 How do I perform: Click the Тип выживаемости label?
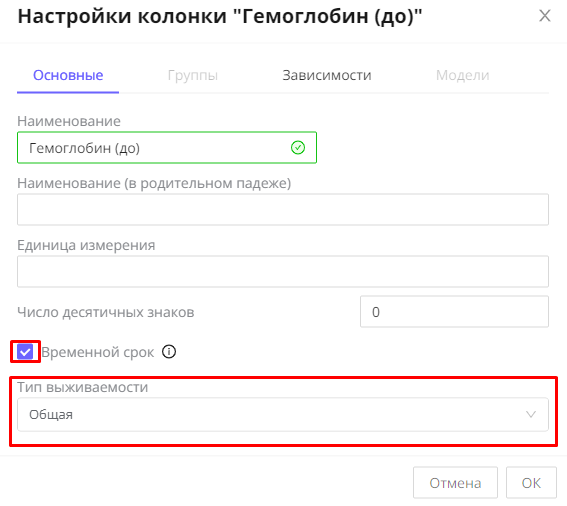click(83, 387)
